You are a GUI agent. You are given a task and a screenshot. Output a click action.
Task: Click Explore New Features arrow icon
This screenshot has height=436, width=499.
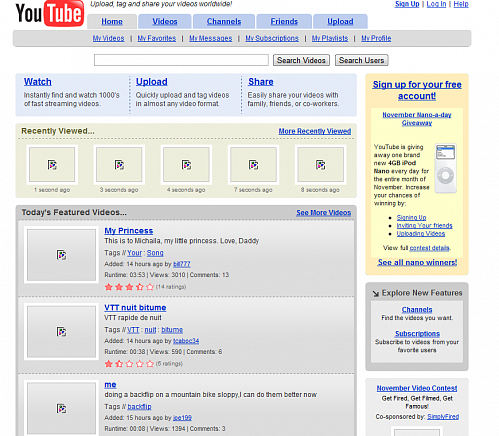376,294
